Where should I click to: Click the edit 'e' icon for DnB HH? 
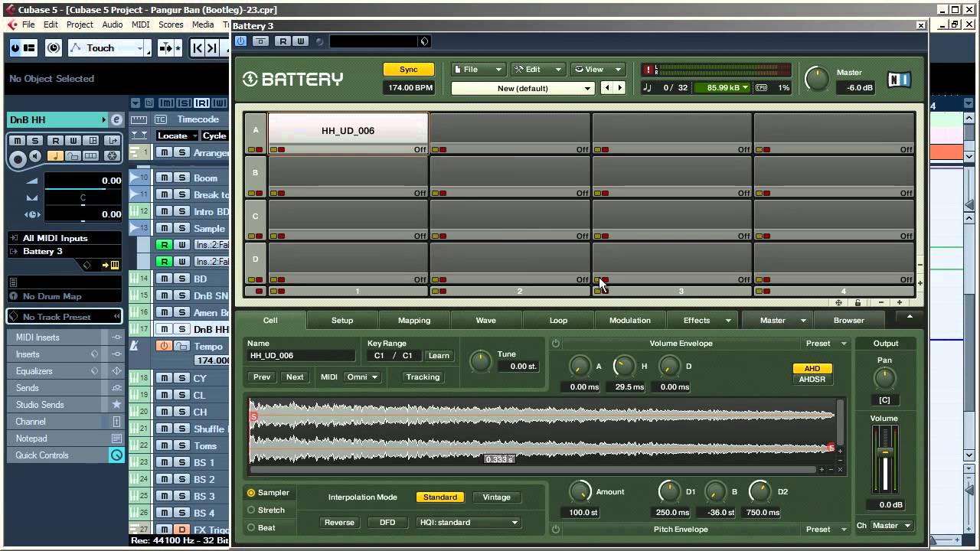116,120
